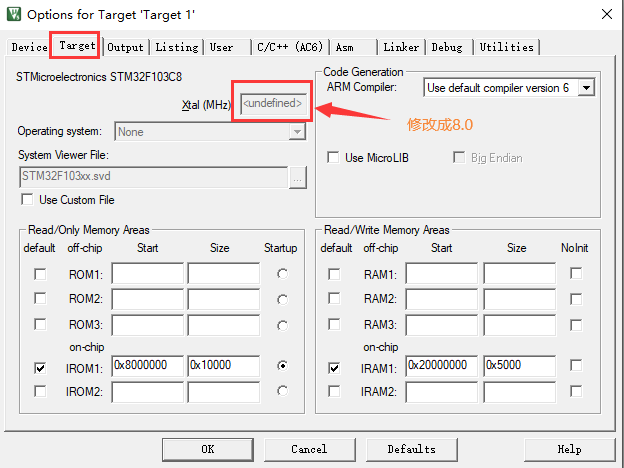Open the C/C++ (AC6) tab

[290, 47]
